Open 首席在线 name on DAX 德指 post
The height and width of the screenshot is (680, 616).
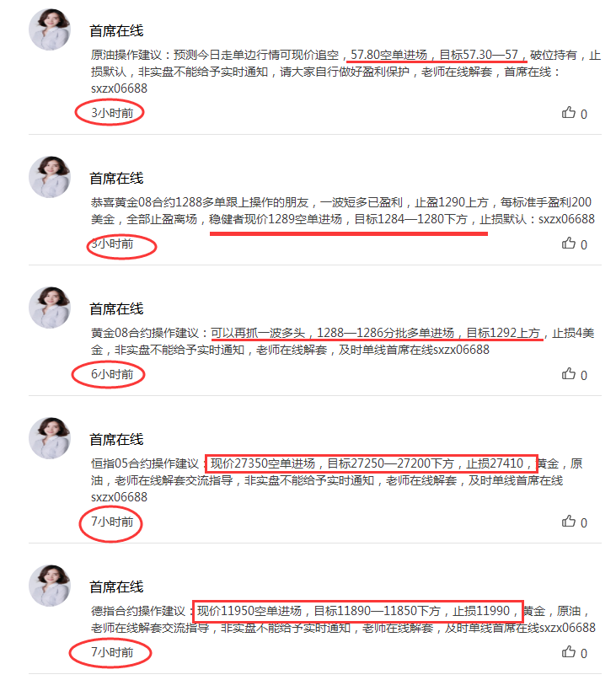coord(116,586)
